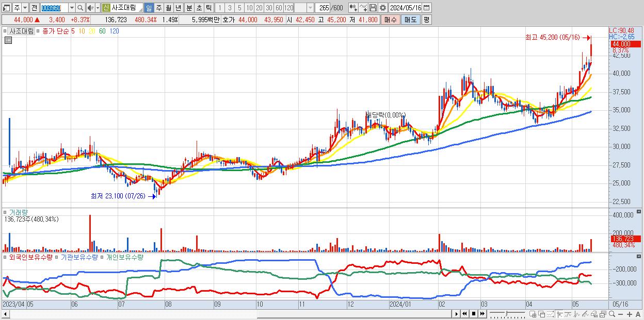Click the 개인보유수량 legend label
644x320 pixels.
coord(125,257)
